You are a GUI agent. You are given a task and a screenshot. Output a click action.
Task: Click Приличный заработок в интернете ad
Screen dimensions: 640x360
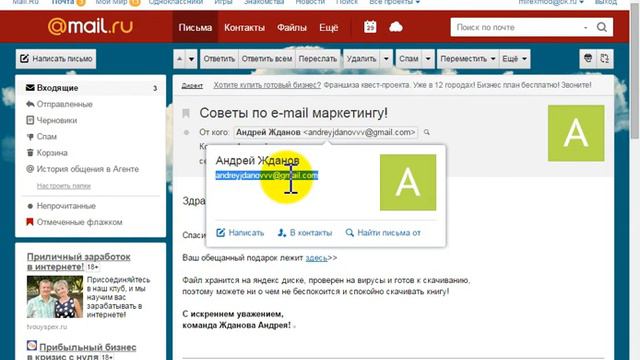tap(79, 262)
